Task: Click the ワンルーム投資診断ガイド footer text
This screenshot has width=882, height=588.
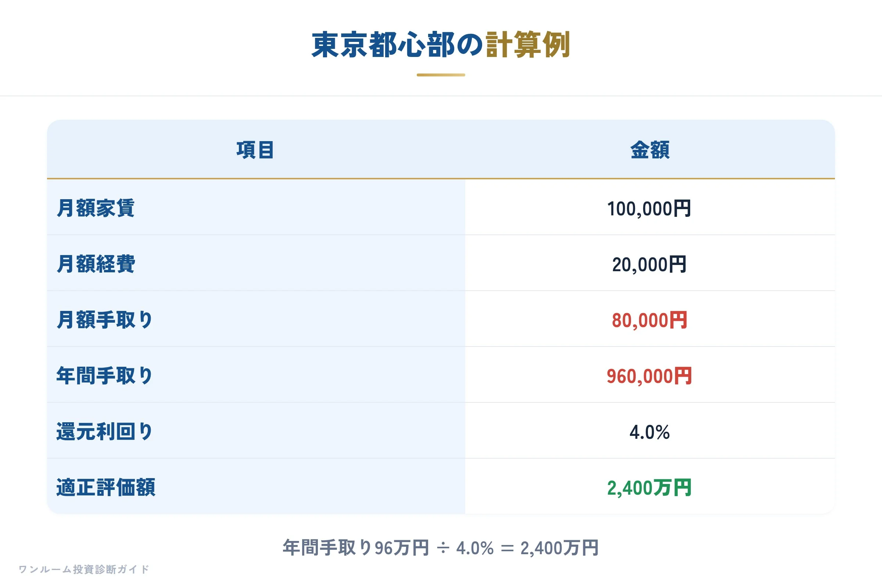Action: [x=84, y=569]
